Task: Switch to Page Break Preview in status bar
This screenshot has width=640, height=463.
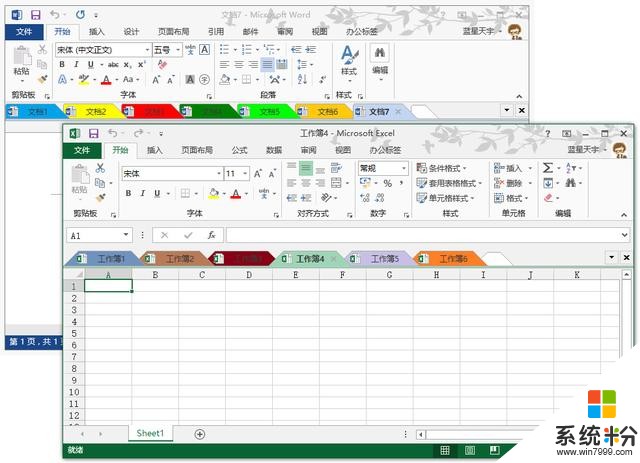Action: [x=494, y=450]
